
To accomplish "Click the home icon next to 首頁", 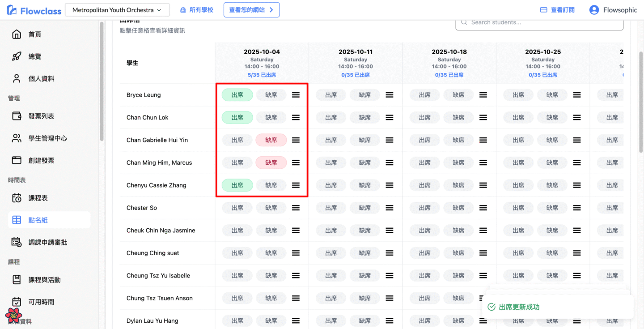I will pyautogui.click(x=17, y=34).
